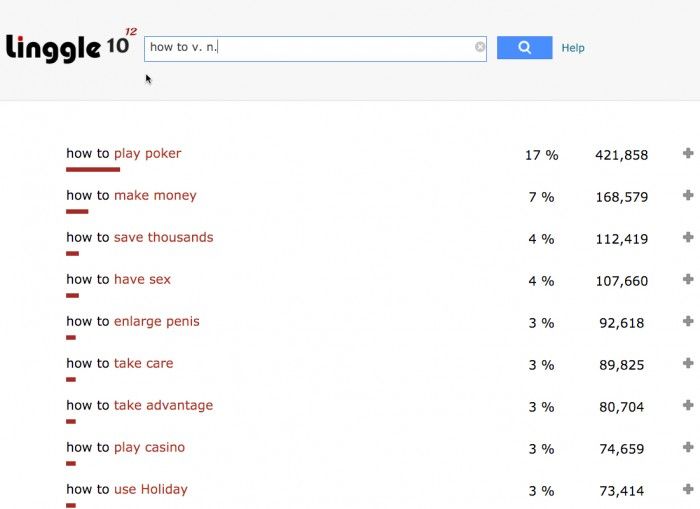Expand the "how to play casino" row

click(688, 448)
